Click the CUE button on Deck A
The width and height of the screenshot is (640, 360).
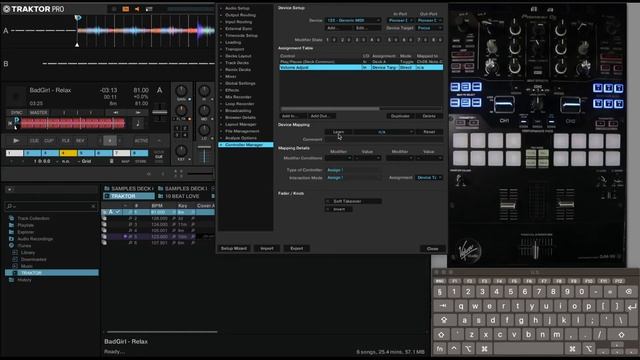pyautogui.click(x=34, y=141)
